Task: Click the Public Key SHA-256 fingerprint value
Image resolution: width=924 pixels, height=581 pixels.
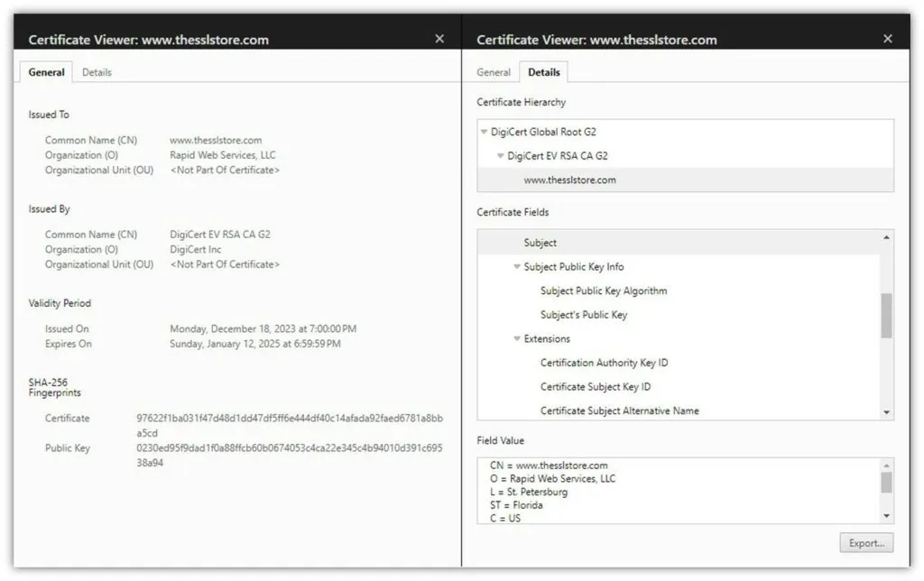Action: [x=290, y=456]
